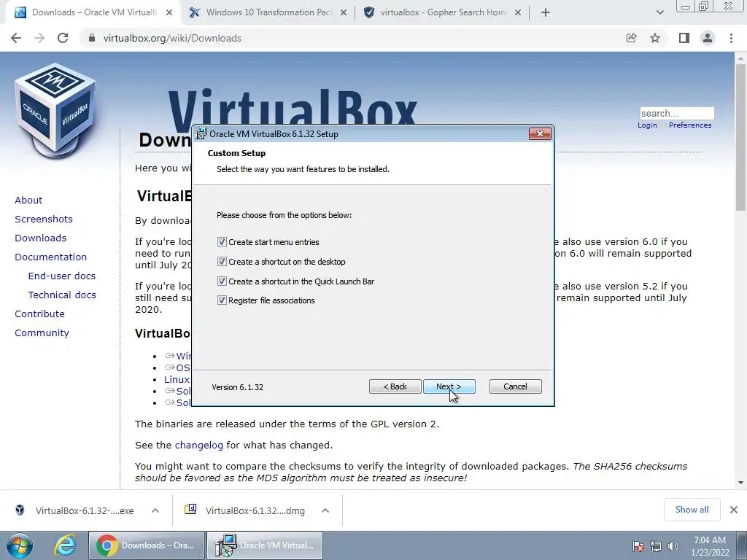The height and width of the screenshot is (560, 747).
Task: Open the Chrome three-dot menu
Action: coord(731,38)
